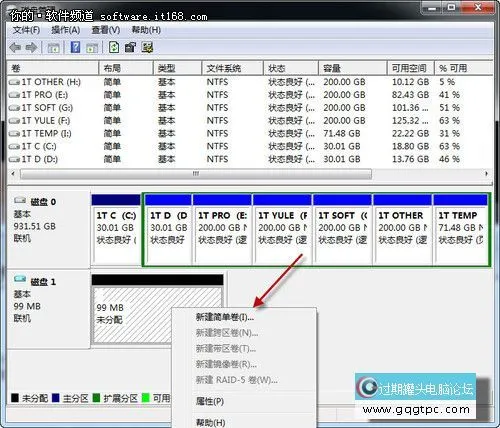
Task: Click drive icon beside 1T YULE (F:)
Action: coord(14,121)
